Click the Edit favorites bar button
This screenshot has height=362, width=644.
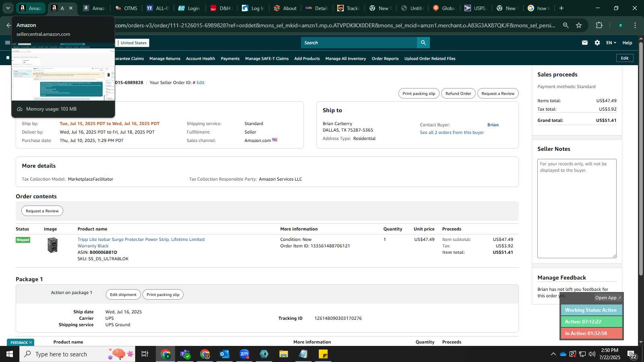click(625, 58)
